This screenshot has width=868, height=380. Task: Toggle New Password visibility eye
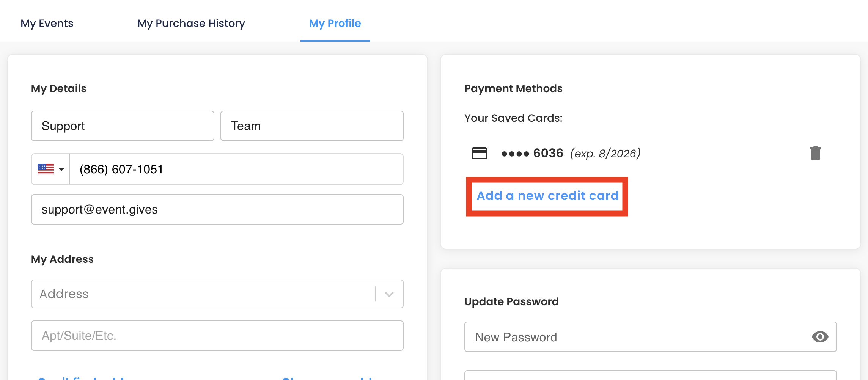(x=820, y=337)
